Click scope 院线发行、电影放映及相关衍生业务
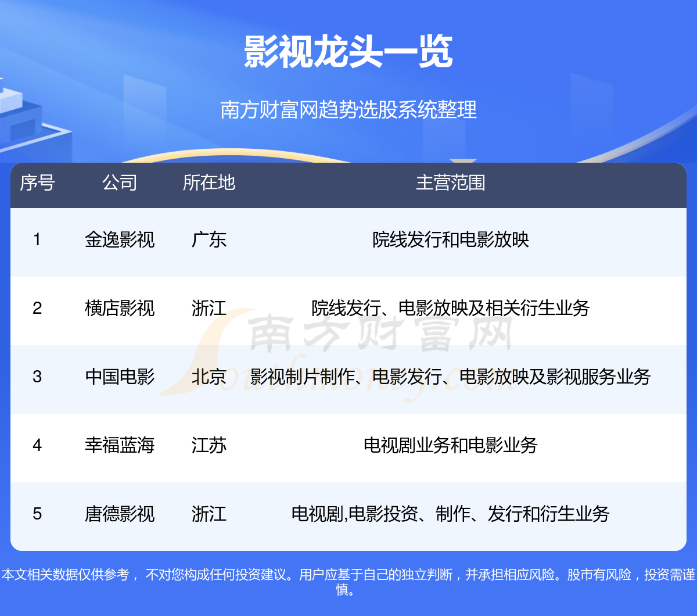 click(x=451, y=308)
